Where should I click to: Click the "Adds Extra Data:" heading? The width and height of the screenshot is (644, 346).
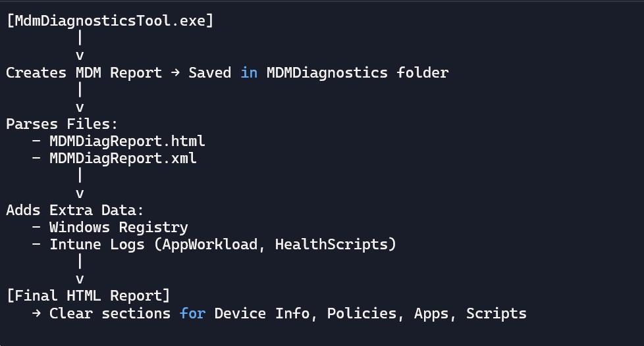(x=75, y=210)
